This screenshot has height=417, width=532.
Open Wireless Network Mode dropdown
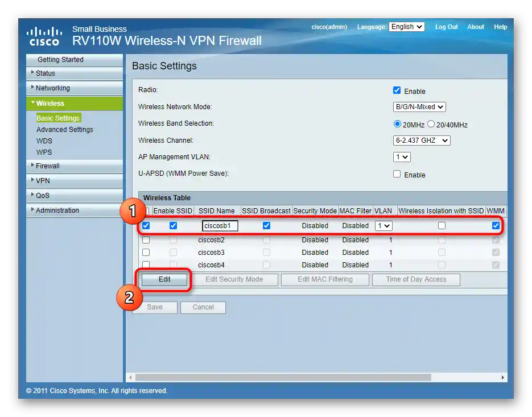419,107
